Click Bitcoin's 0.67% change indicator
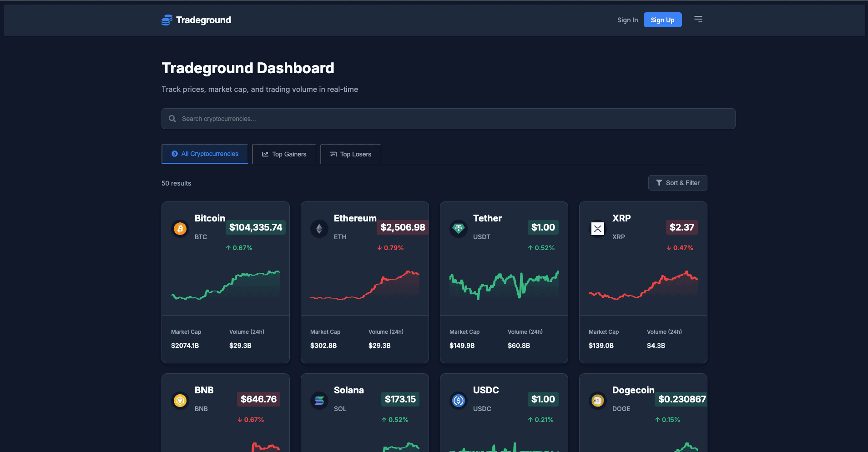The image size is (868, 452). pos(239,248)
